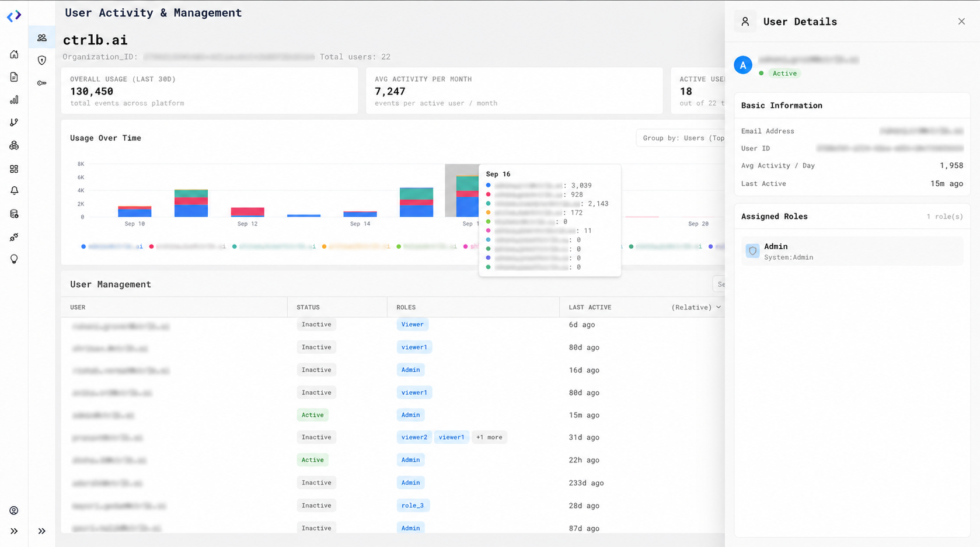The image size is (980, 547).
Task: Open the git branch icon in sidebar
Action: pos(14,123)
